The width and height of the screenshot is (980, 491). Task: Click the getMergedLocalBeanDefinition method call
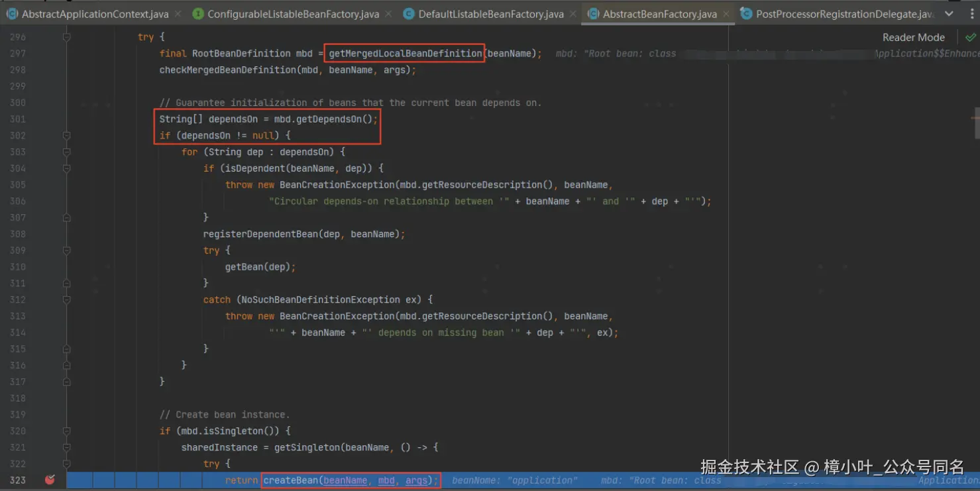pos(406,54)
